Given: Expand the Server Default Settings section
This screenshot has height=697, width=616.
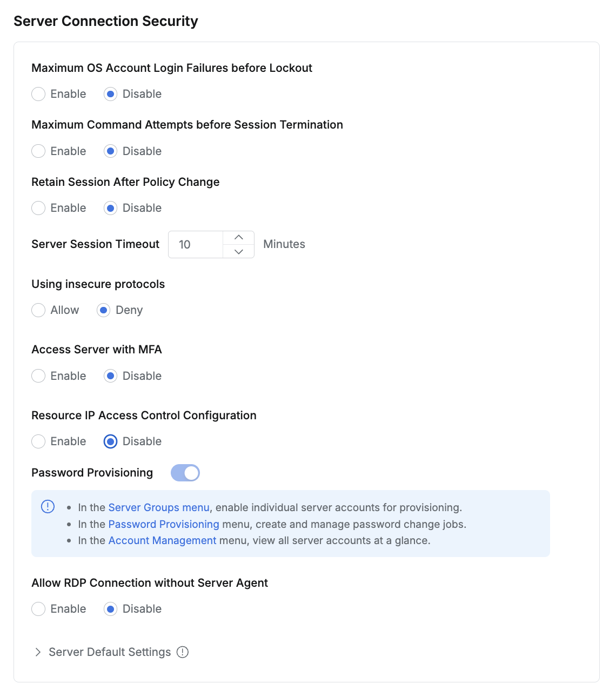Looking at the screenshot, I should pos(38,652).
